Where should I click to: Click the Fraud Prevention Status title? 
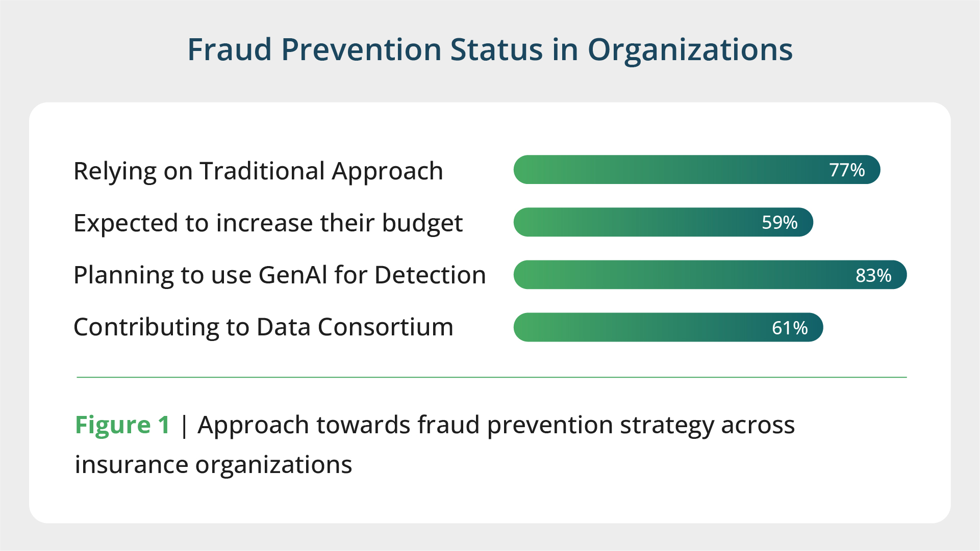click(489, 50)
